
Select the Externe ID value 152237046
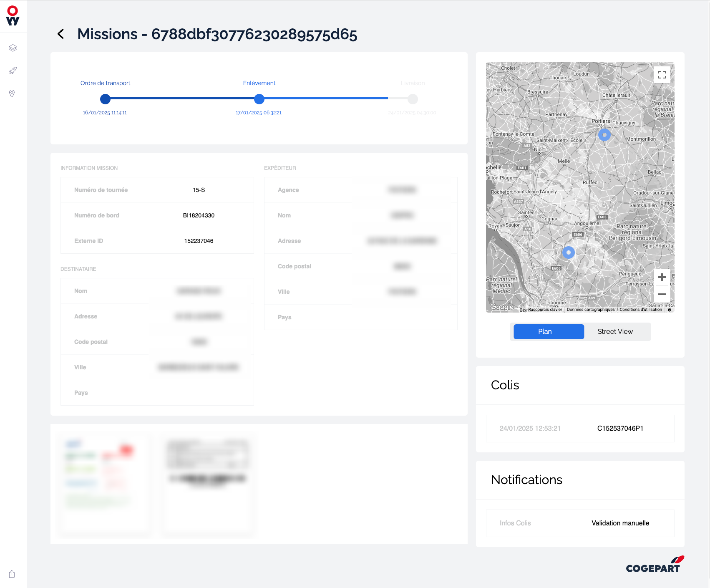point(199,241)
